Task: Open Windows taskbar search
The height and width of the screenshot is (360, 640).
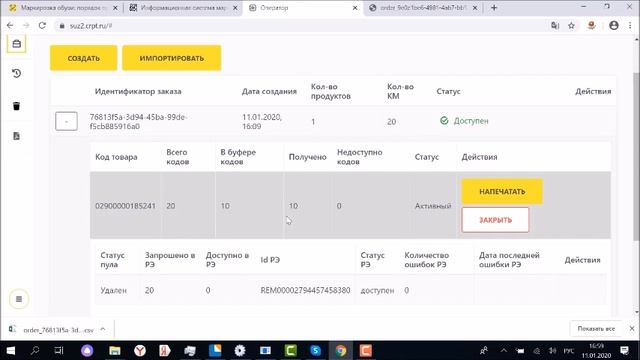Action: click(35, 351)
